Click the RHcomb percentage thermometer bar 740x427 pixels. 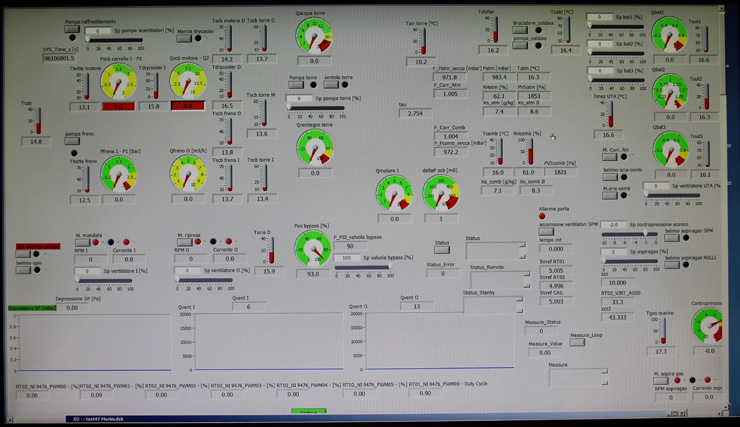[529, 151]
